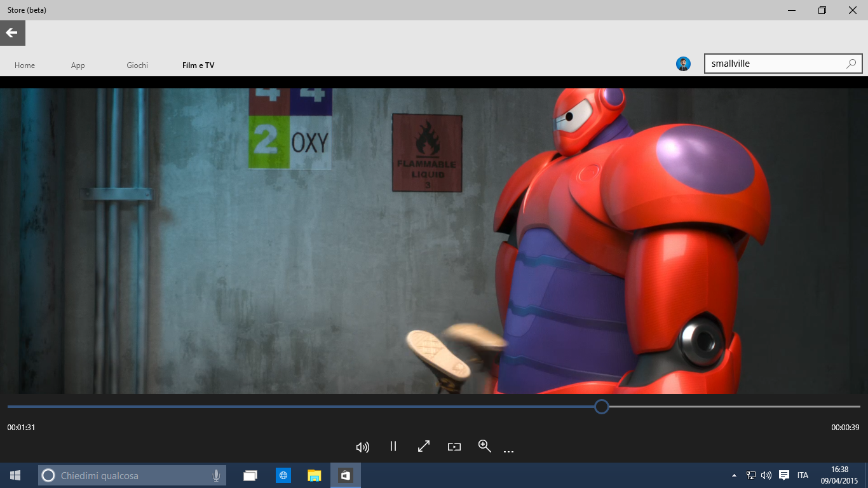The width and height of the screenshot is (868, 488).
Task: Open the more options ellipsis
Action: click(x=508, y=452)
